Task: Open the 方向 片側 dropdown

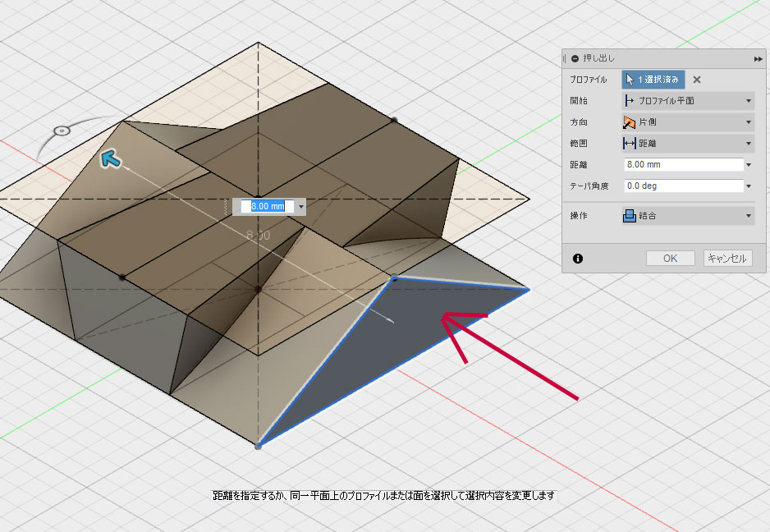Action: (x=687, y=122)
